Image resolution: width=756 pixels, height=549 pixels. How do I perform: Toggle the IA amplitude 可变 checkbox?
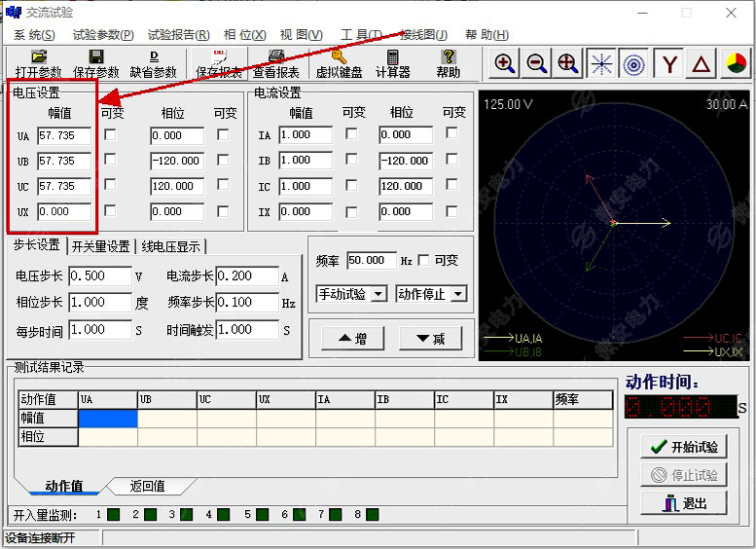[351, 134]
